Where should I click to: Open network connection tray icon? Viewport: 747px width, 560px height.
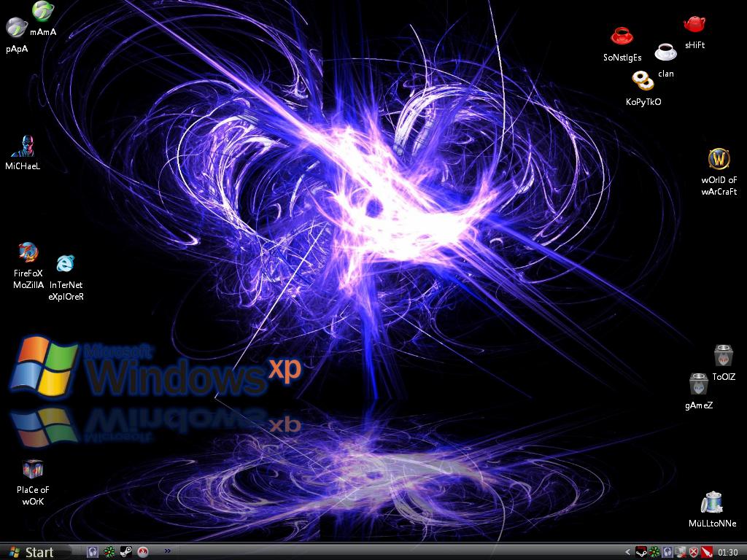tap(681, 553)
